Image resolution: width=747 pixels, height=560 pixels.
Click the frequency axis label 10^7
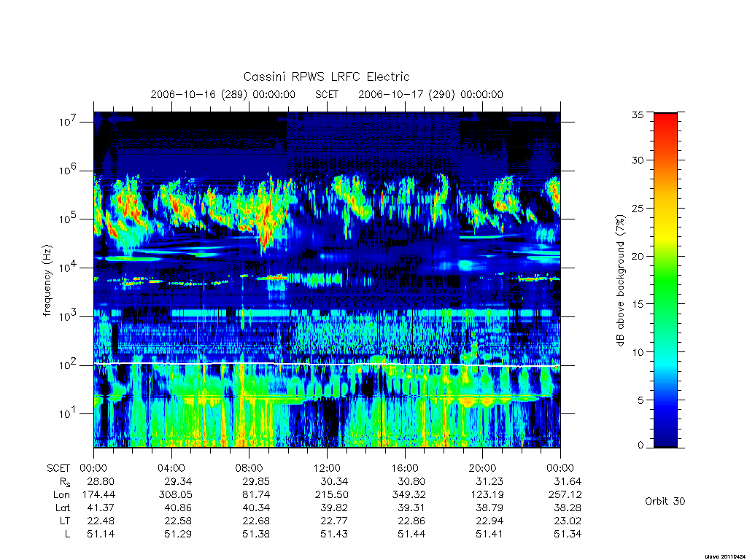[x=68, y=122]
